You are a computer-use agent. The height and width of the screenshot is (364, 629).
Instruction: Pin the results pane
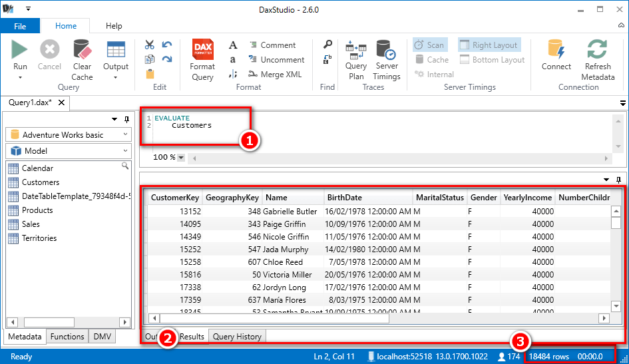pos(618,180)
